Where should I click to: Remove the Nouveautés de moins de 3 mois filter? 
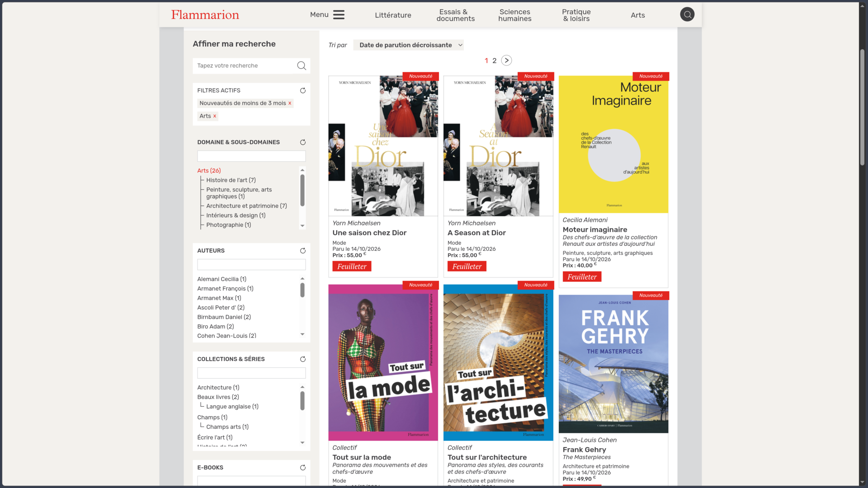point(290,103)
